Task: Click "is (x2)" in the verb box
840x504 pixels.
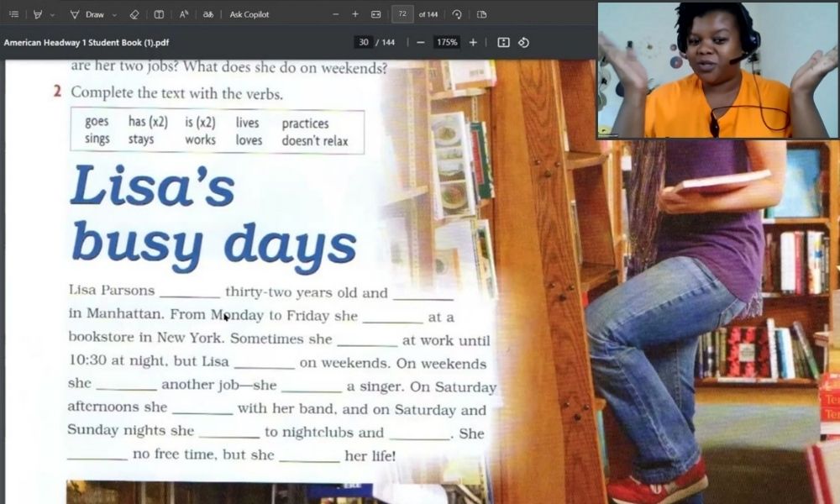Action: pos(201,123)
